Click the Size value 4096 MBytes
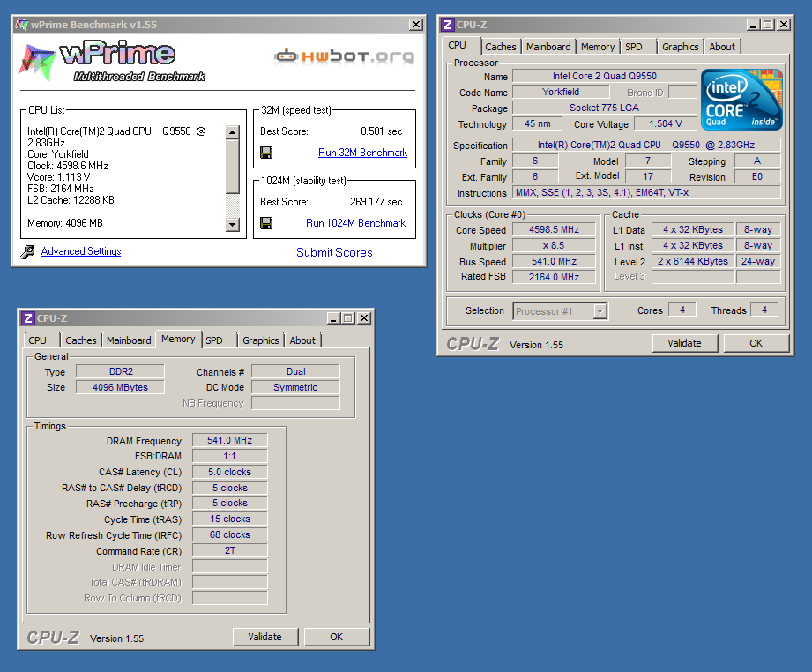Viewport: 812px width, 672px height. pos(120,387)
